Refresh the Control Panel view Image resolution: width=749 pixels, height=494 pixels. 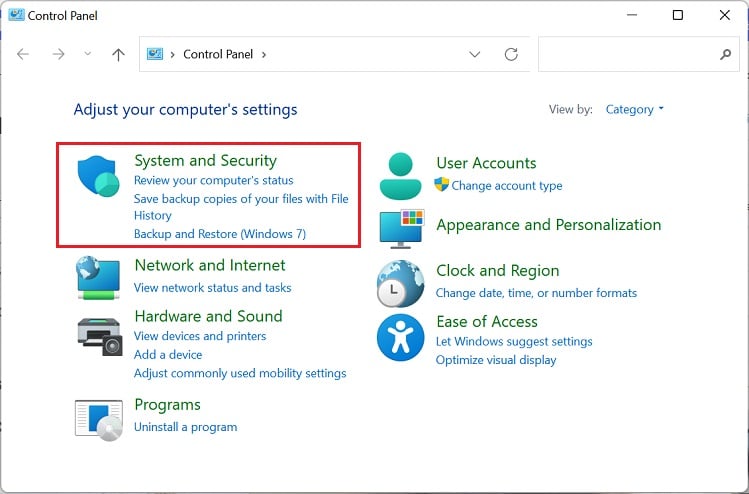[x=512, y=55]
